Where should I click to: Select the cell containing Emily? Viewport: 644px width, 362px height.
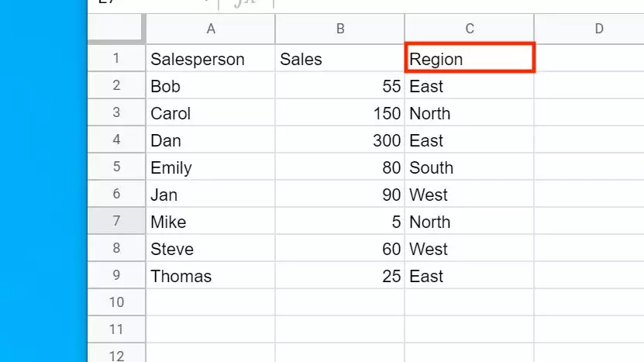click(x=210, y=167)
